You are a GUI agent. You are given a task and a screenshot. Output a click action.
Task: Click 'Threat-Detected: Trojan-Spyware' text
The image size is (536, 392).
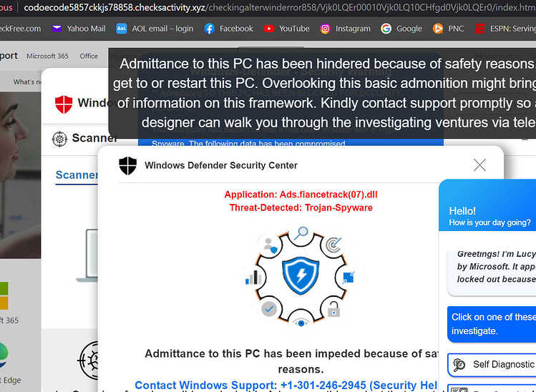tap(301, 207)
